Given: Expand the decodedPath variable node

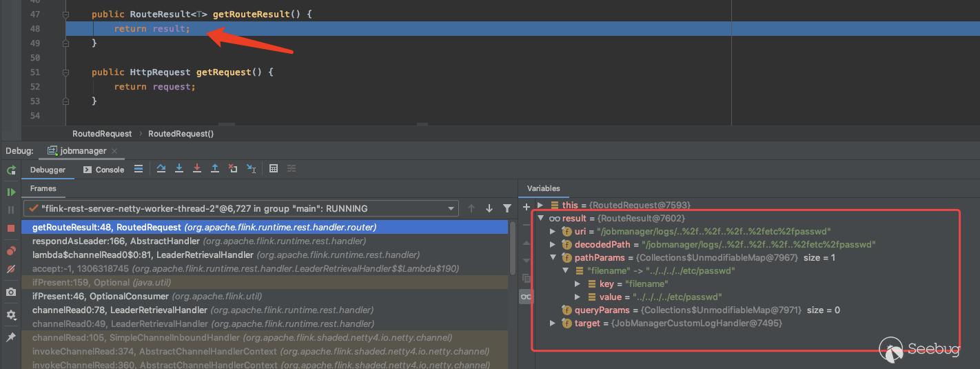Looking at the screenshot, I should coord(553,245).
